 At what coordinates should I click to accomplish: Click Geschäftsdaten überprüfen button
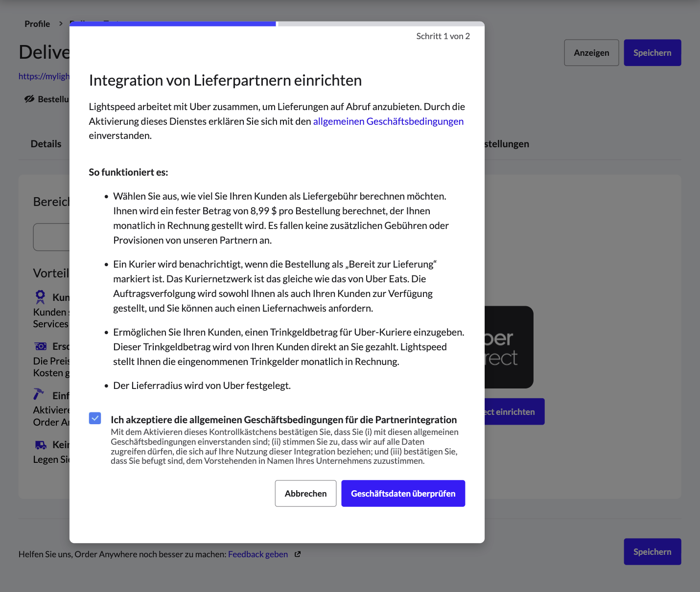click(x=403, y=493)
